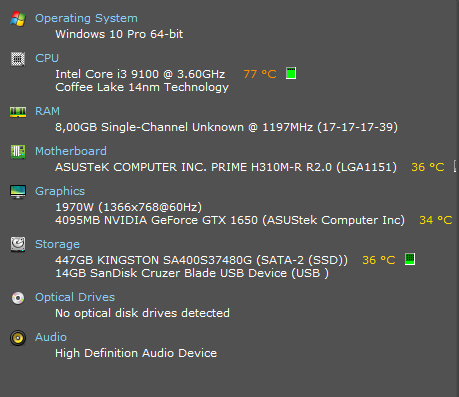The image size is (459, 397).
Task: Open the Operating System section link
Action: point(86,18)
